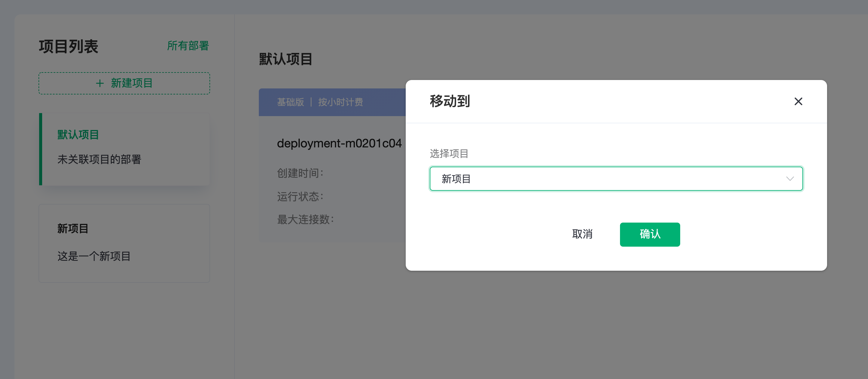Screen dimensions: 868x379
Task: Select 默认项目 in the project list
Action: pos(78,135)
